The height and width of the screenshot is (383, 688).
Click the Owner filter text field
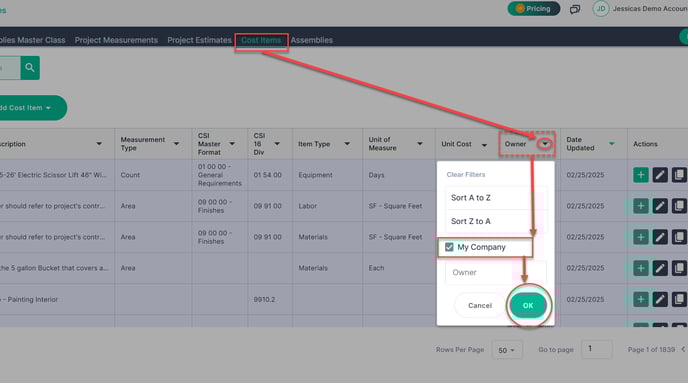[496, 272]
